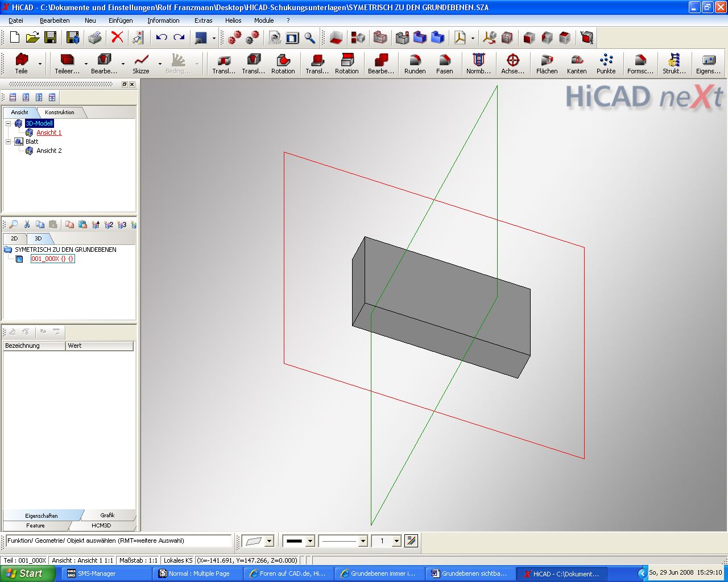Screen dimensions: 728x582
Task: Click the first Rotation tool icon
Action: [x=283, y=63]
